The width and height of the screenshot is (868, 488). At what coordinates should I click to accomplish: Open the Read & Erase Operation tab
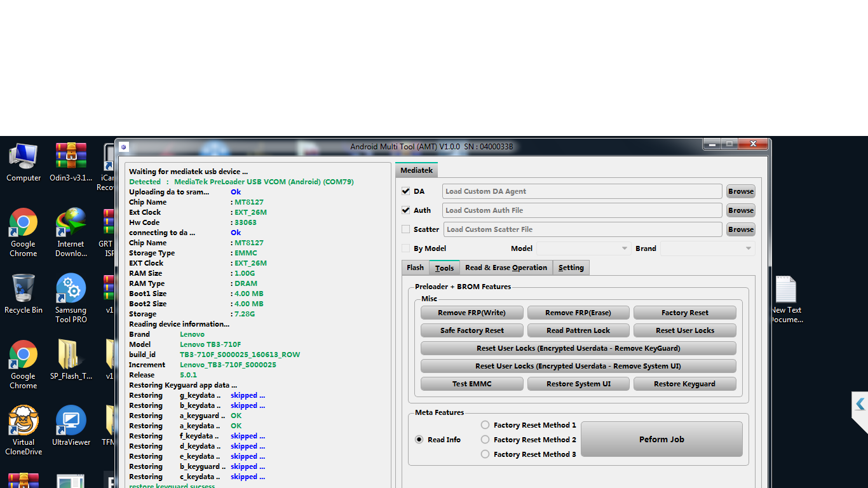click(506, 268)
